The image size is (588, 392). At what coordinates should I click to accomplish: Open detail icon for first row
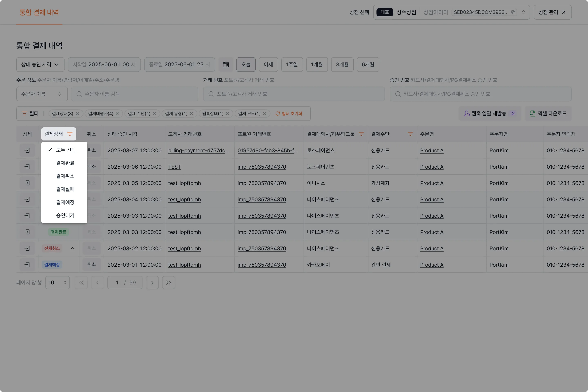(x=27, y=150)
